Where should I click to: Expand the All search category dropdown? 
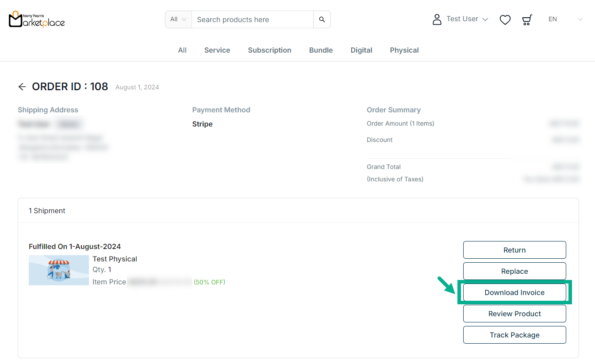tap(178, 19)
